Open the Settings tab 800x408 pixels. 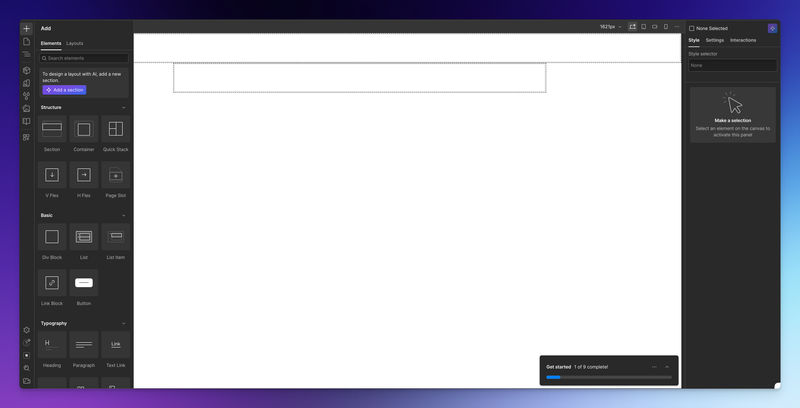[x=715, y=40]
